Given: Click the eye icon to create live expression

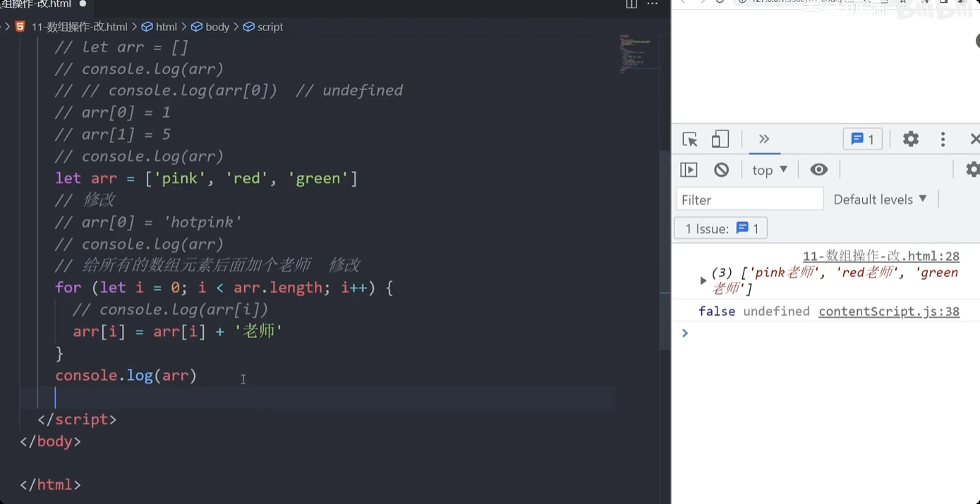Looking at the screenshot, I should (818, 169).
